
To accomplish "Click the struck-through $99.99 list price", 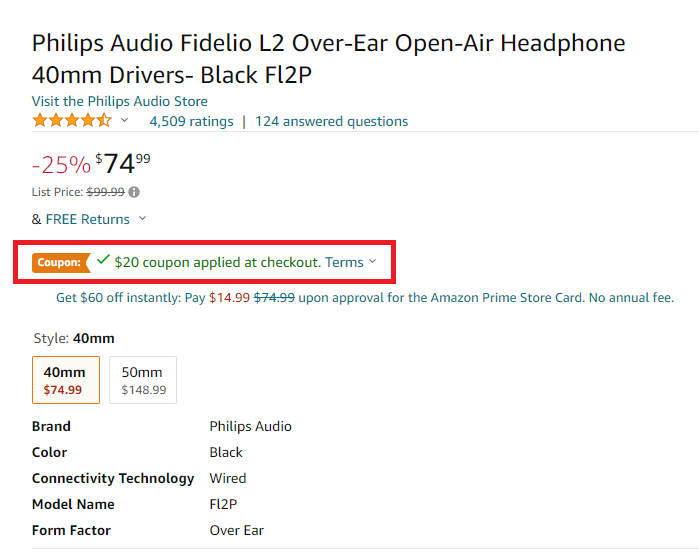I will [106, 192].
